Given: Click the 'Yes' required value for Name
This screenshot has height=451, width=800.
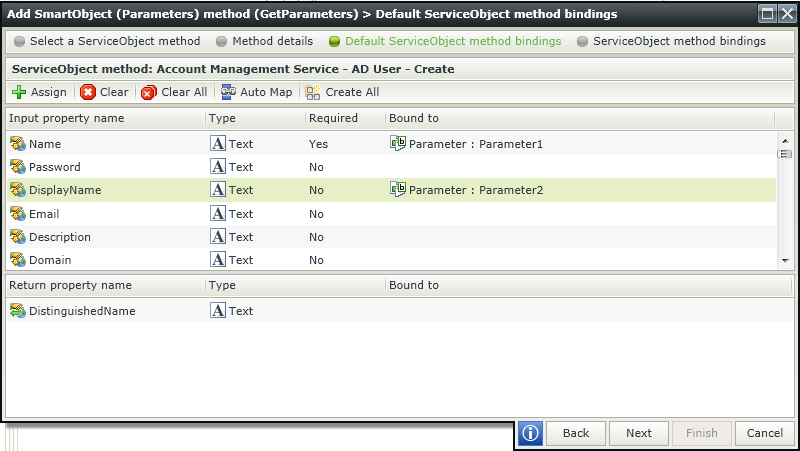Looking at the screenshot, I should coord(318,144).
